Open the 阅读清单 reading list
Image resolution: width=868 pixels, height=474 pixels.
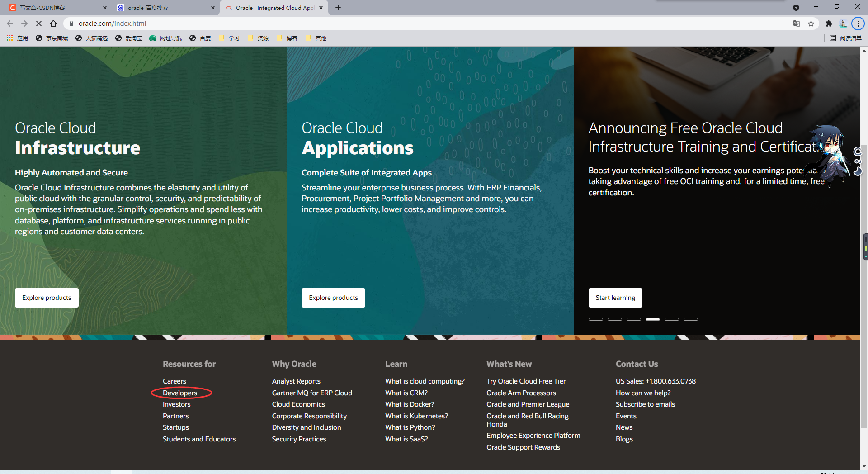(845, 38)
